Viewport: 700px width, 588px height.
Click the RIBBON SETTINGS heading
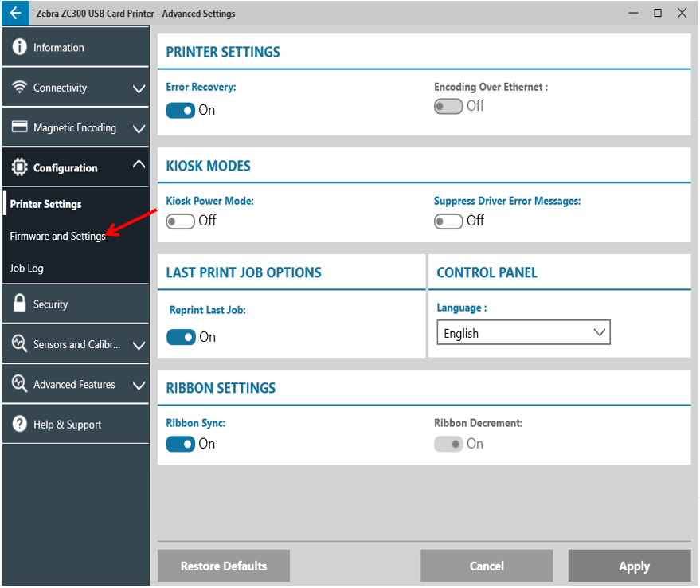point(221,388)
